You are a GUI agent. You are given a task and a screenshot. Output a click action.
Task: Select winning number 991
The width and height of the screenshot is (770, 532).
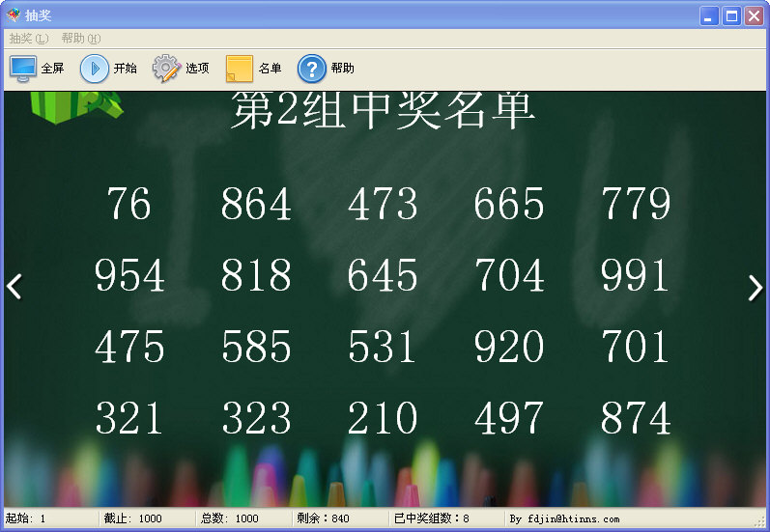635,275
